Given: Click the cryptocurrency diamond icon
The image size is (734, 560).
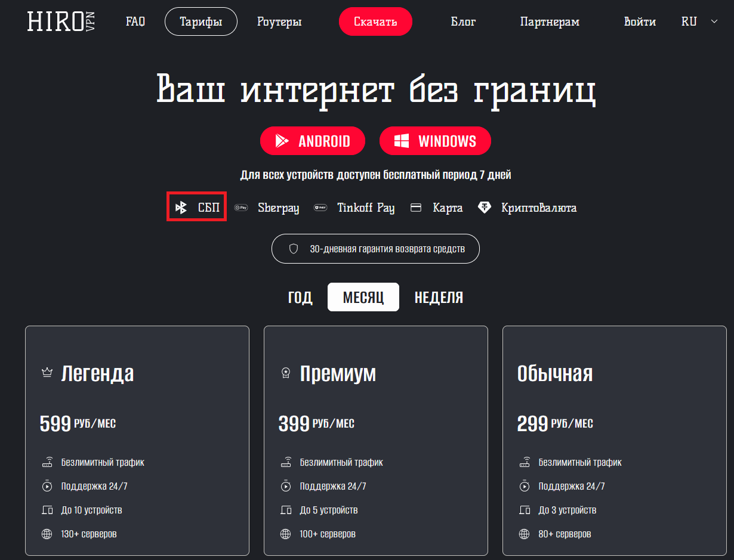Looking at the screenshot, I should click(x=485, y=208).
